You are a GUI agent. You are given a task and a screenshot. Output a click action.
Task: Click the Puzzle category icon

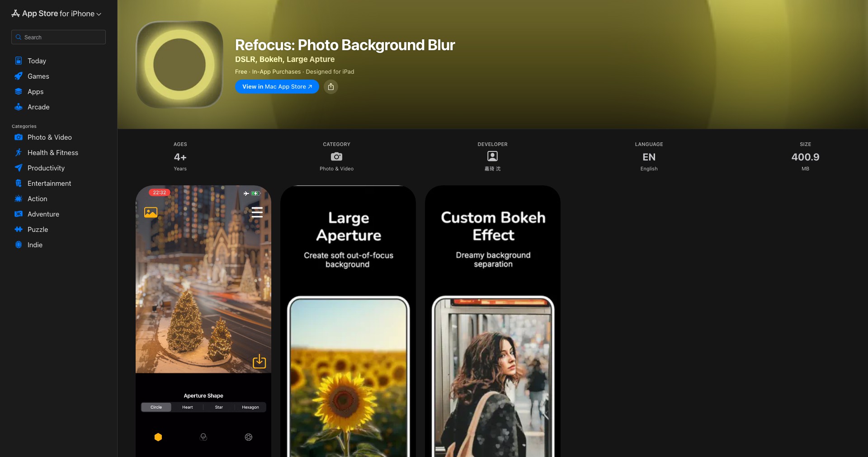pos(19,229)
